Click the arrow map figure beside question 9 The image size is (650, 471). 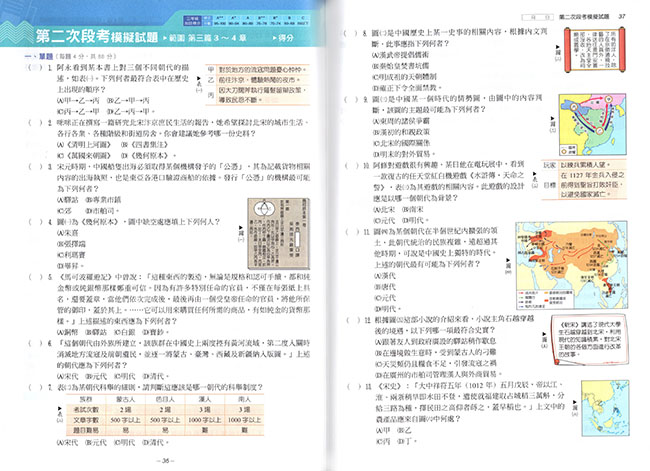coord(592,124)
